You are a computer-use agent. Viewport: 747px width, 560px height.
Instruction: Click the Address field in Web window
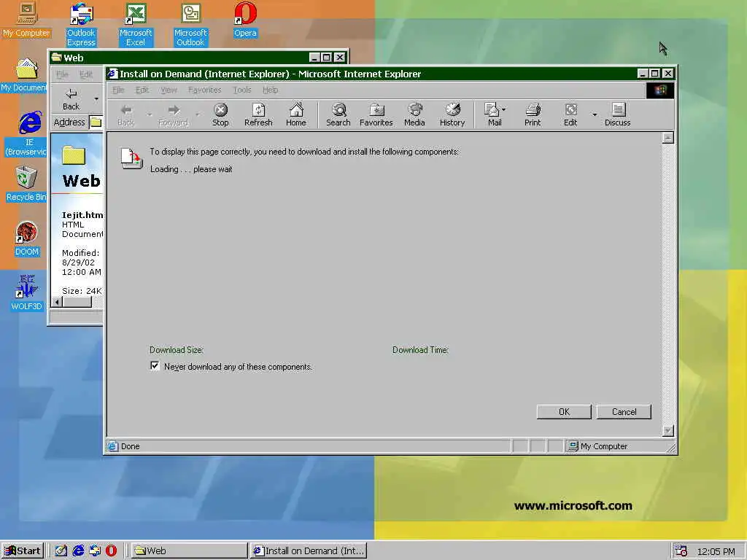pos(96,122)
